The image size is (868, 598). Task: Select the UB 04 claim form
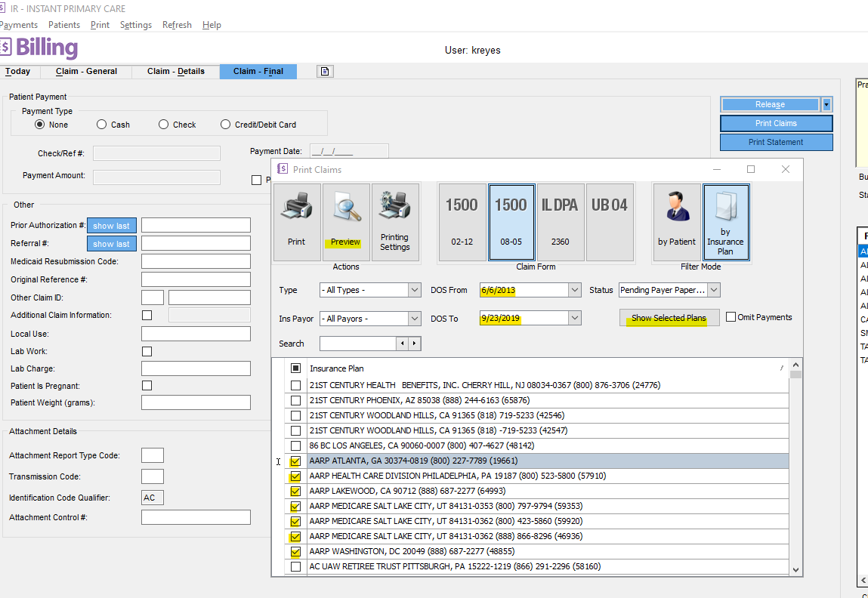coord(609,222)
